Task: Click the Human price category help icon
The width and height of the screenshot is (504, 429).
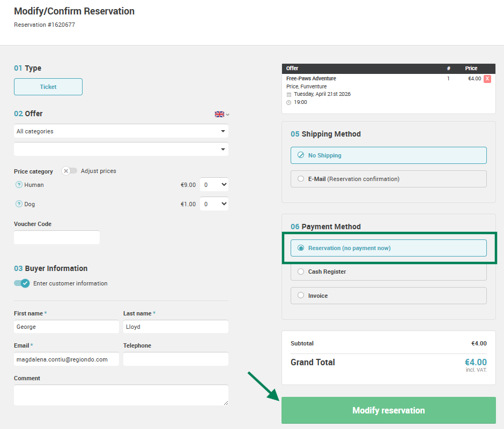Action: point(19,185)
